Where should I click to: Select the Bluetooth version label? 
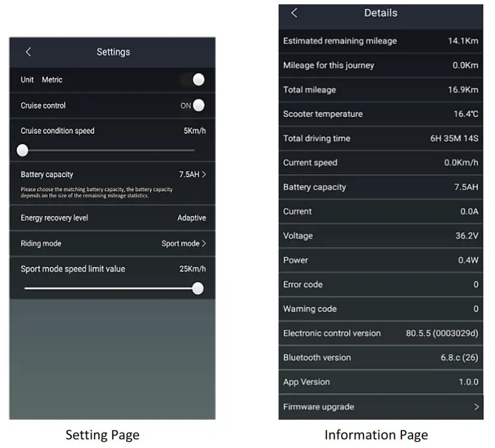click(317, 358)
